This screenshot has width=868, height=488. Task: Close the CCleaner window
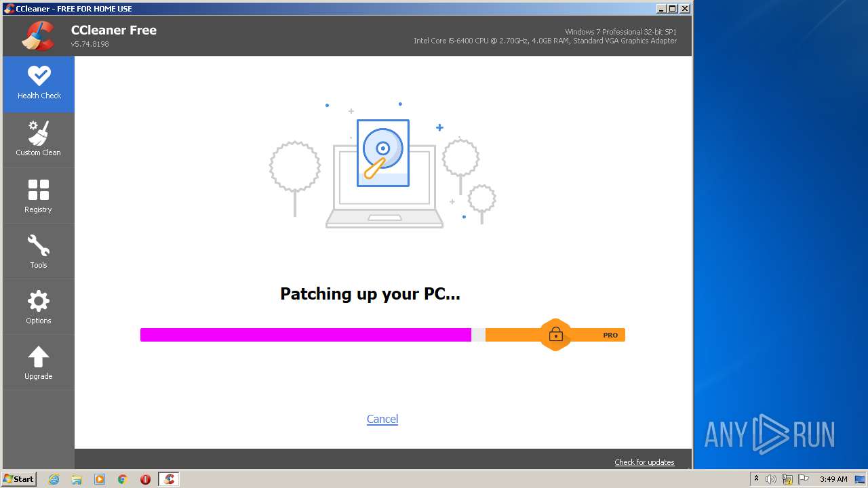click(x=684, y=9)
